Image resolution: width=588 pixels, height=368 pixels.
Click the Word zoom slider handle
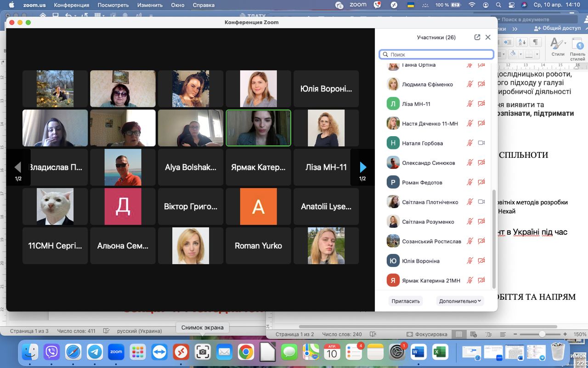543,334
